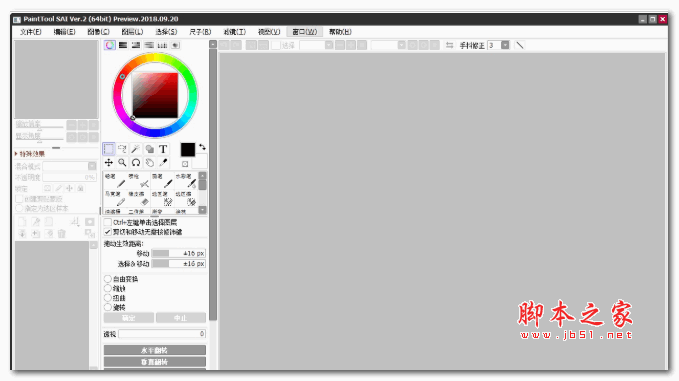Select the rotate view tool

pos(136,163)
